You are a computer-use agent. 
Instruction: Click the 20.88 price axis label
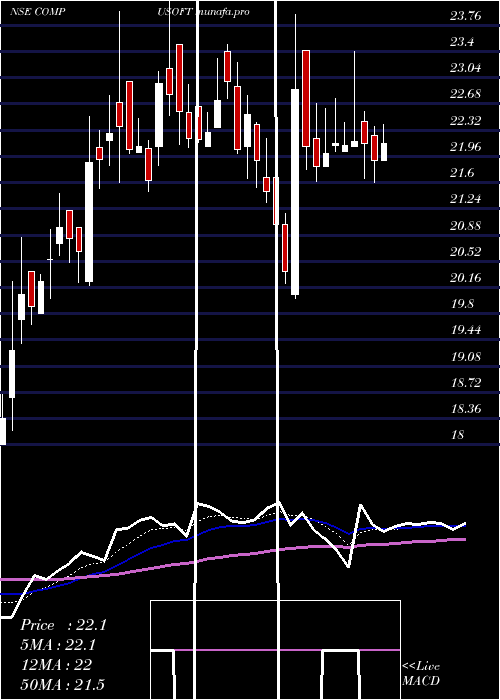[x=466, y=225]
